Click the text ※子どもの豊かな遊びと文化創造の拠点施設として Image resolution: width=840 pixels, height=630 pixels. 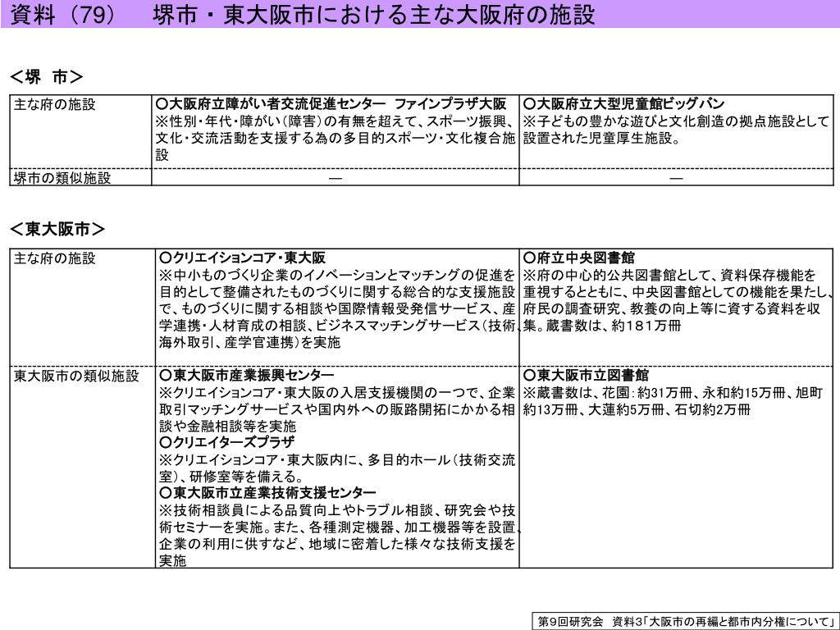pos(676,121)
